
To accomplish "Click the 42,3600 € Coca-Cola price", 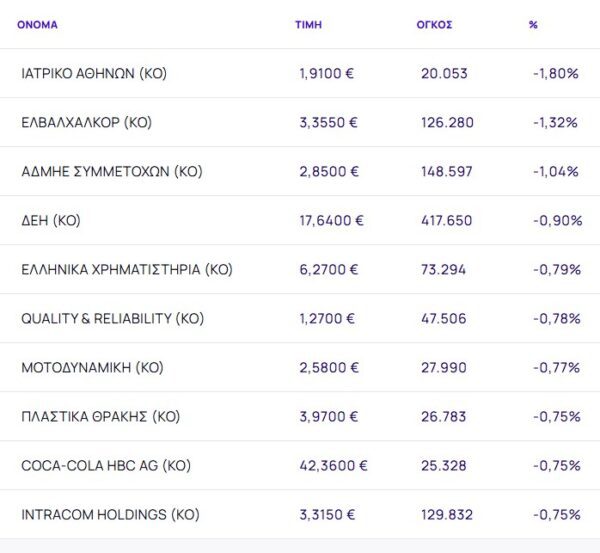I will coord(333,466).
